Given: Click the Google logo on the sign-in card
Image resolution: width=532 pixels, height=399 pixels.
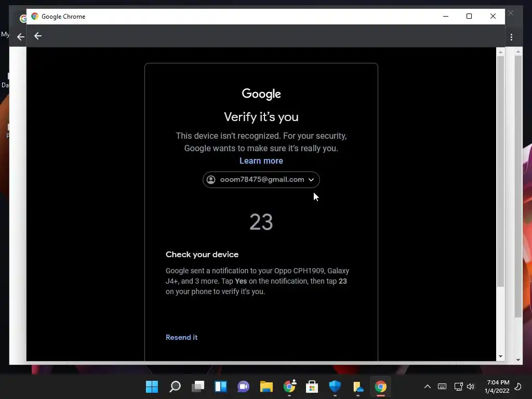Looking at the screenshot, I should (x=261, y=94).
